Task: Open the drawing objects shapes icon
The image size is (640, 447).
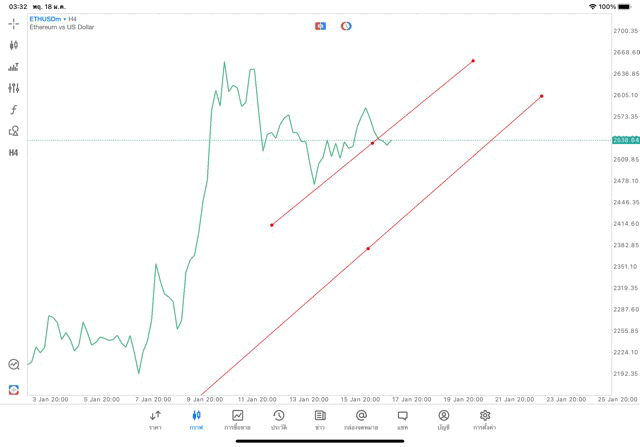Action: pyautogui.click(x=14, y=131)
